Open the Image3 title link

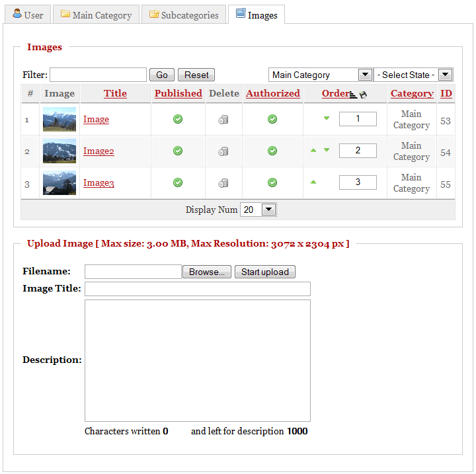click(99, 183)
